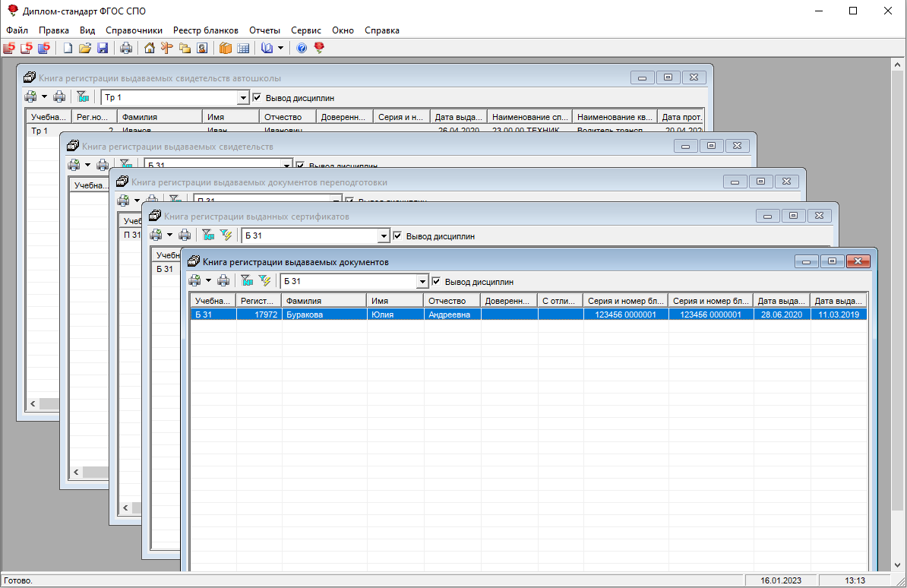The image size is (907, 588).
Task: Uncheck 'Вывод дисциплин' in the documents registration window
Action: click(436, 282)
